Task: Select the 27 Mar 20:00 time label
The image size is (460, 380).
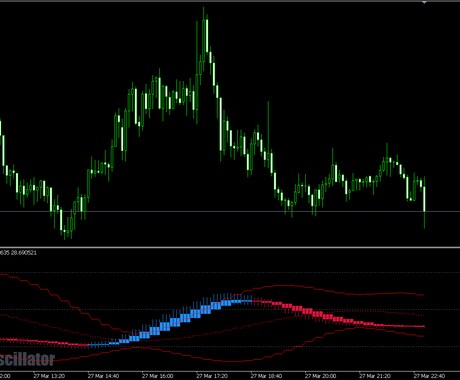Action: pos(321,376)
